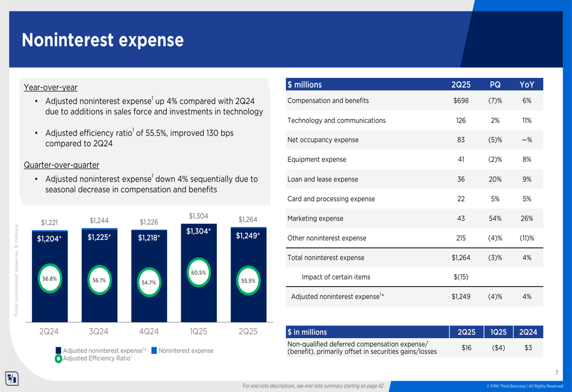Viewport: 572px width, 392px height.
Task: Click the 2Q24 efficiency ratio circle 56.8%
Action: [x=50, y=279]
